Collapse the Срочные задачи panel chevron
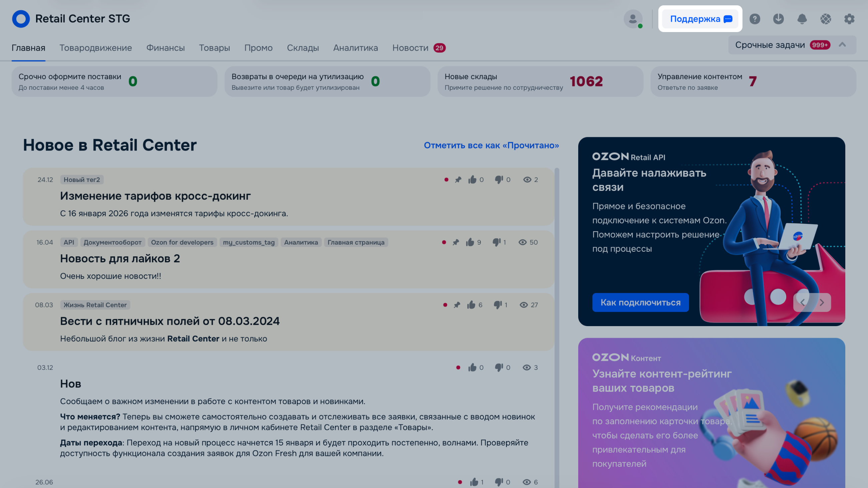Image resolution: width=868 pixels, height=488 pixels. (x=842, y=45)
